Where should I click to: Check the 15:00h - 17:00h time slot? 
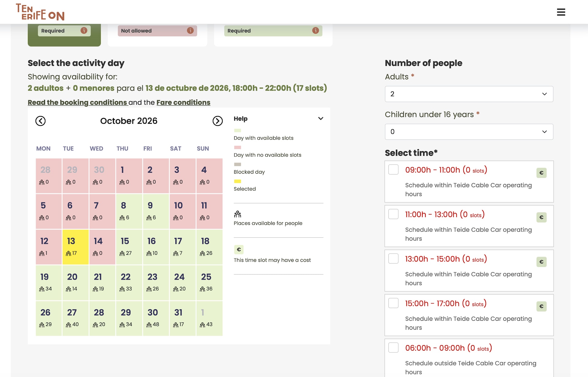click(393, 303)
